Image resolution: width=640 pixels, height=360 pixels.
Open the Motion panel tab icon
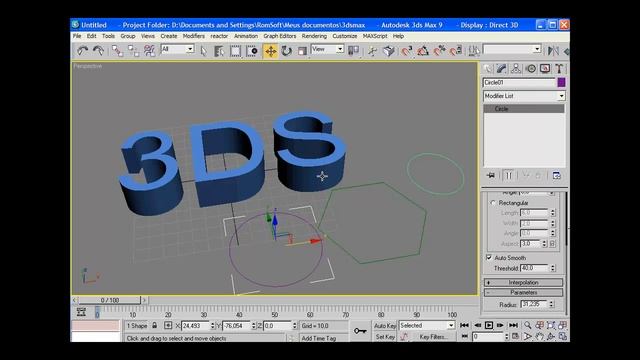531,69
